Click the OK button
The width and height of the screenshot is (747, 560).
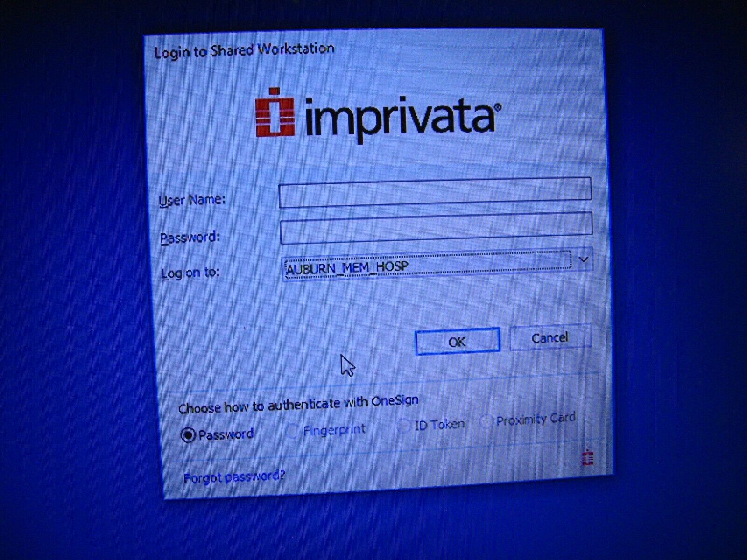(x=457, y=342)
